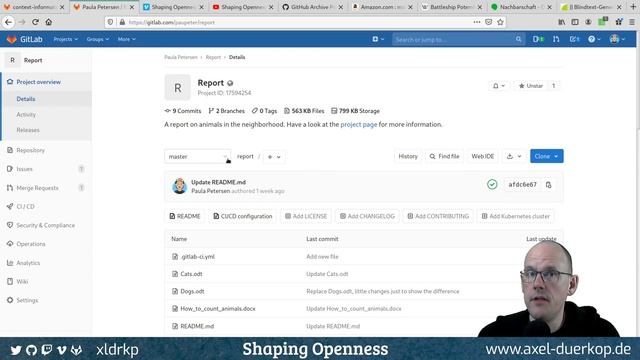Open the 0 Tags link
The height and width of the screenshot is (360, 640).
click(264, 111)
